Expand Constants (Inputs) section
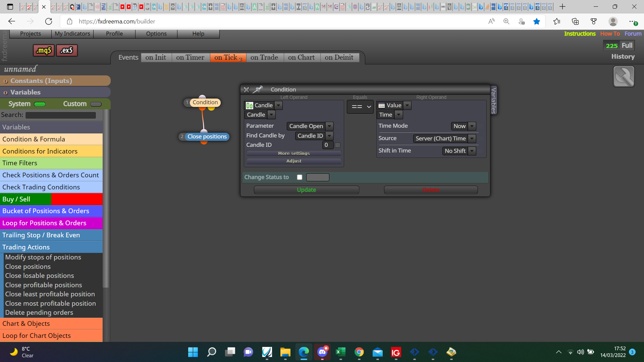The width and height of the screenshot is (644, 362). [x=55, y=81]
